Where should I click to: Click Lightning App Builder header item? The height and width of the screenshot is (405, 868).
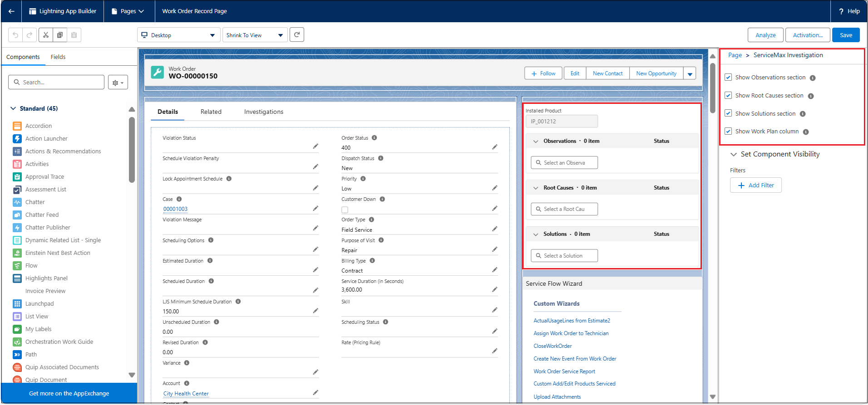pyautogui.click(x=63, y=11)
